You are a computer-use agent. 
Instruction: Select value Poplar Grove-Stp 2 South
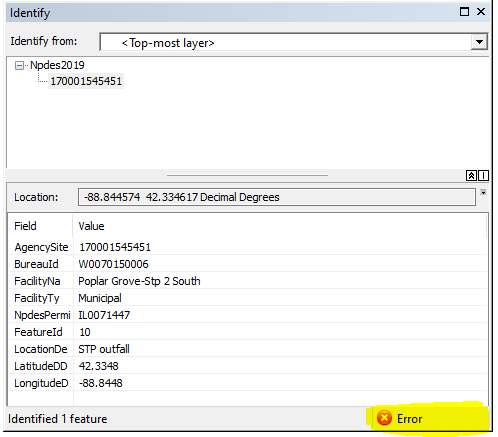[x=139, y=281]
